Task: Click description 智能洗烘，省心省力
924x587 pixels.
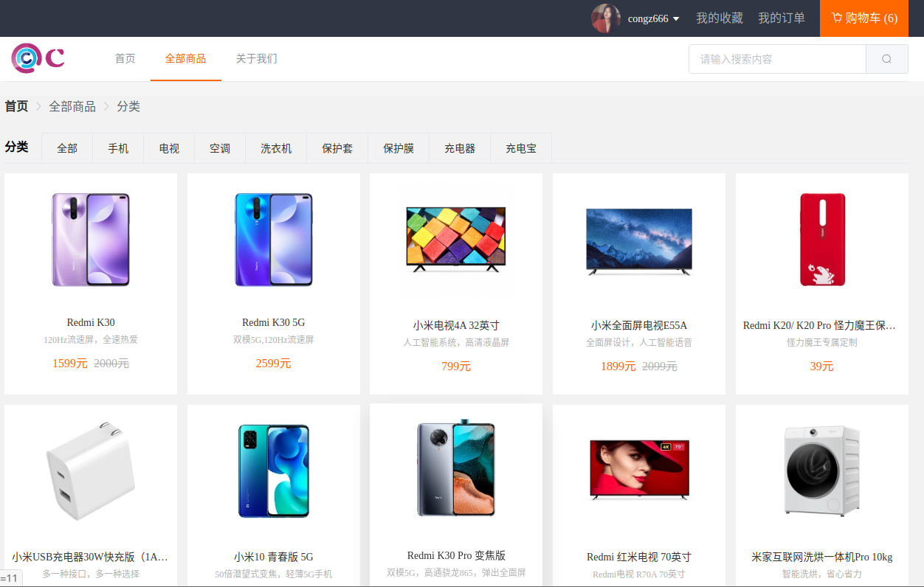Action: tap(822, 574)
